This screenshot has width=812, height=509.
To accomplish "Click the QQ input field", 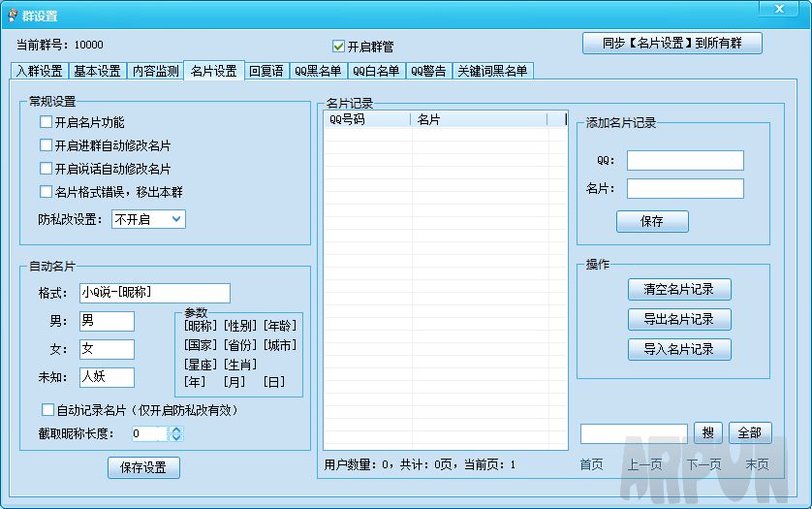I will 685,160.
